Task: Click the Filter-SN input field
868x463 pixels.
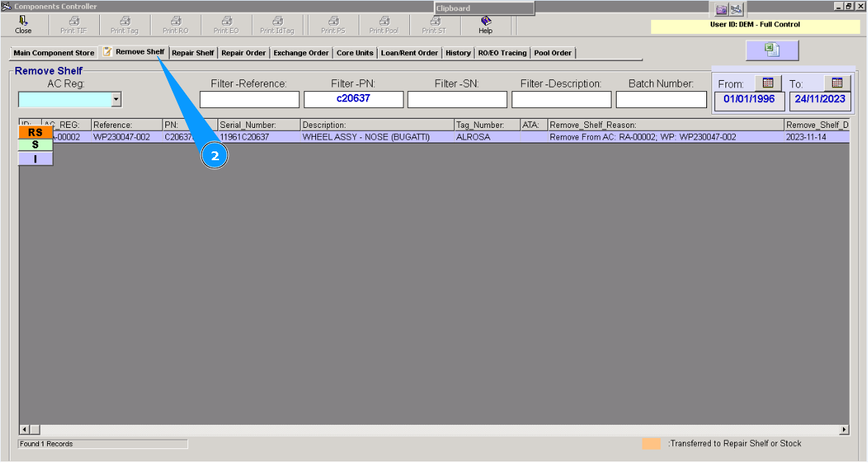Action: pyautogui.click(x=457, y=100)
